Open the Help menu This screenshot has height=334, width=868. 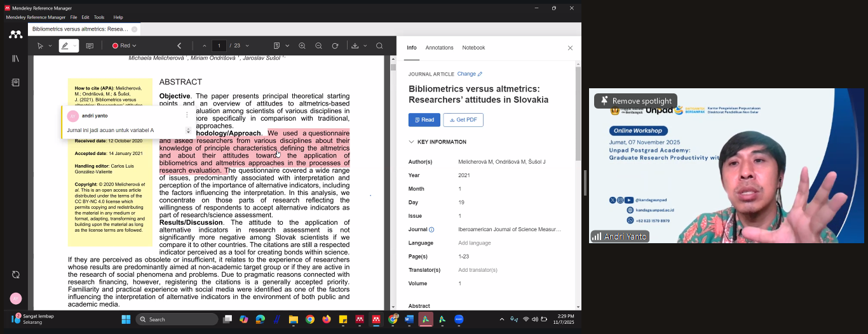(118, 17)
